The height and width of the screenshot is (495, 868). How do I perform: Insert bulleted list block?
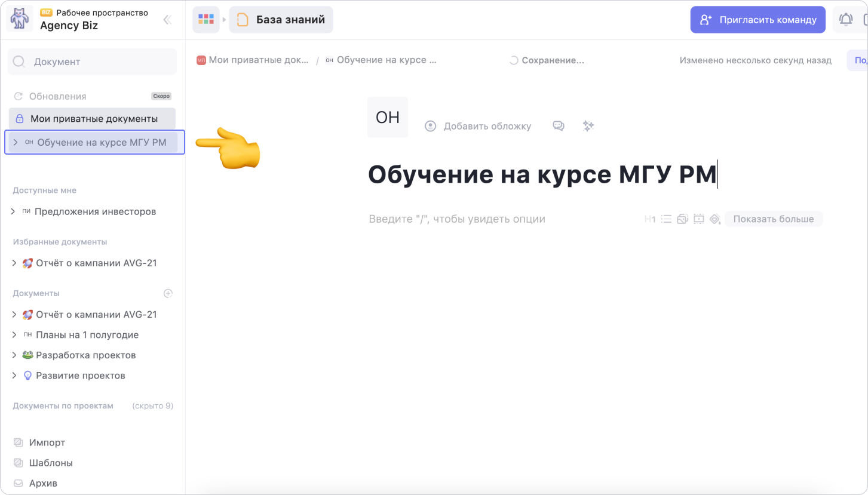coord(666,219)
